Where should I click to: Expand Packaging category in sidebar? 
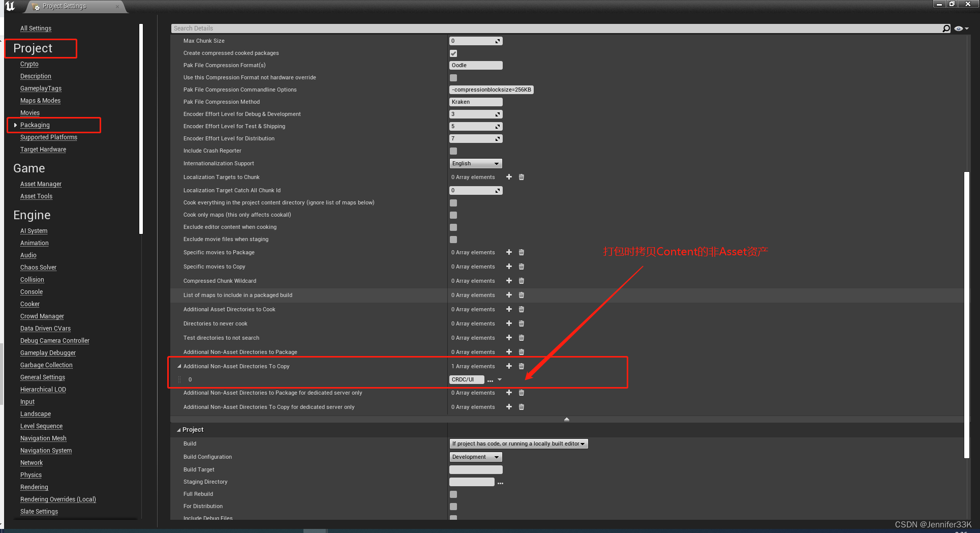click(x=16, y=125)
